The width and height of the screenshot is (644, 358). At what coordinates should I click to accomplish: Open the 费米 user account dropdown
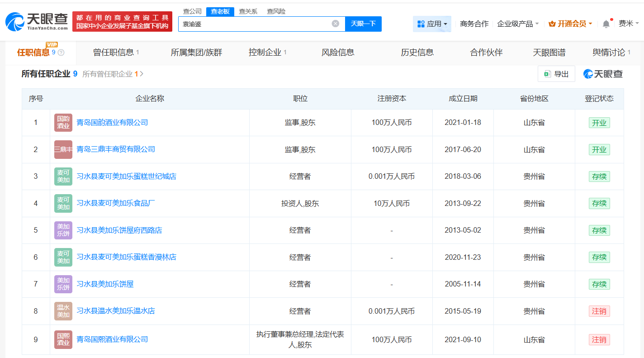coord(629,24)
